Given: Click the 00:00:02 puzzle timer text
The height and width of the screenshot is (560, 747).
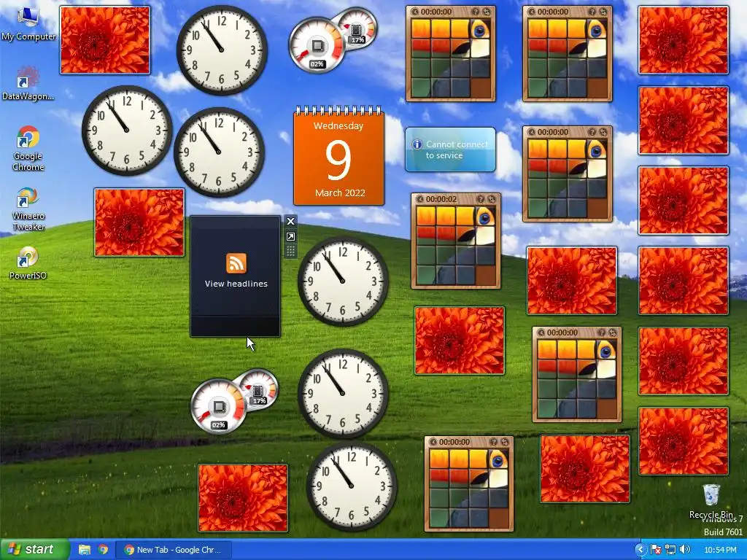Looking at the screenshot, I should coord(441,199).
